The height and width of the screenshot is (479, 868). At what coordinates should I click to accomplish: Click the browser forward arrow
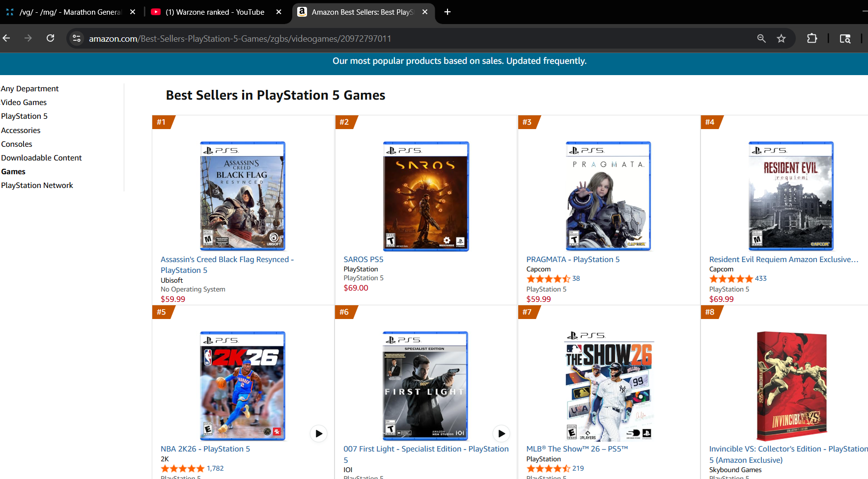pos(28,38)
